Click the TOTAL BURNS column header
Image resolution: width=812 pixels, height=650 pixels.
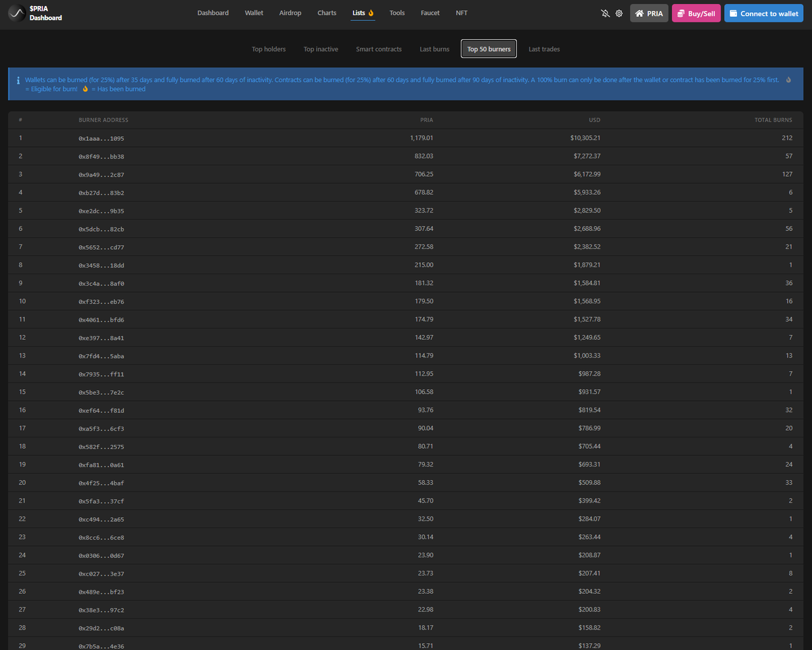(x=773, y=120)
